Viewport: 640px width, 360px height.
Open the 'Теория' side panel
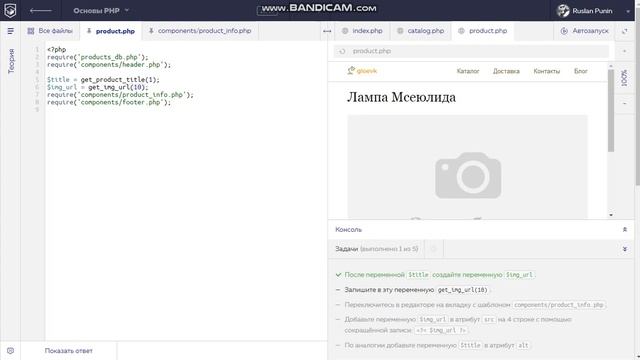(x=11, y=61)
